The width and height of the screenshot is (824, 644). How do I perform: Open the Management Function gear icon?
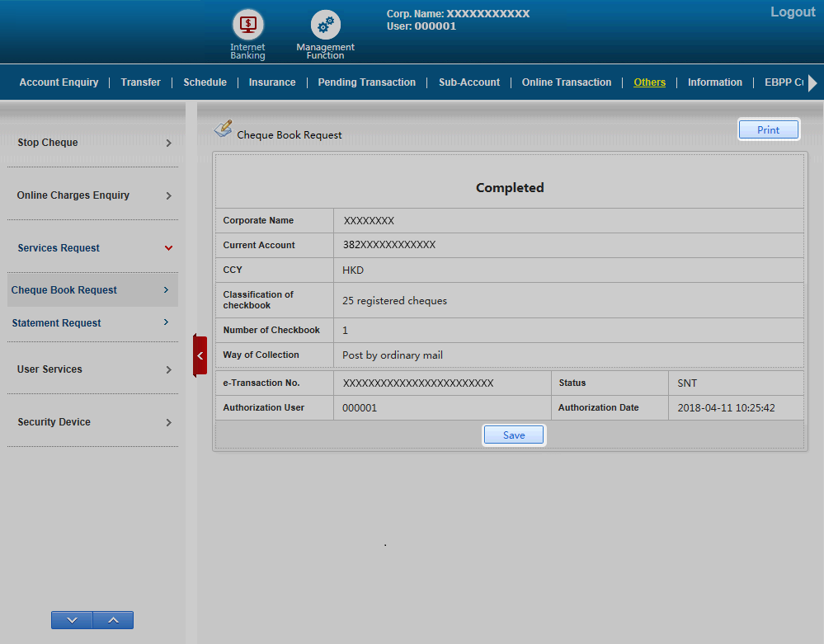pyautogui.click(x=325, y=26)
